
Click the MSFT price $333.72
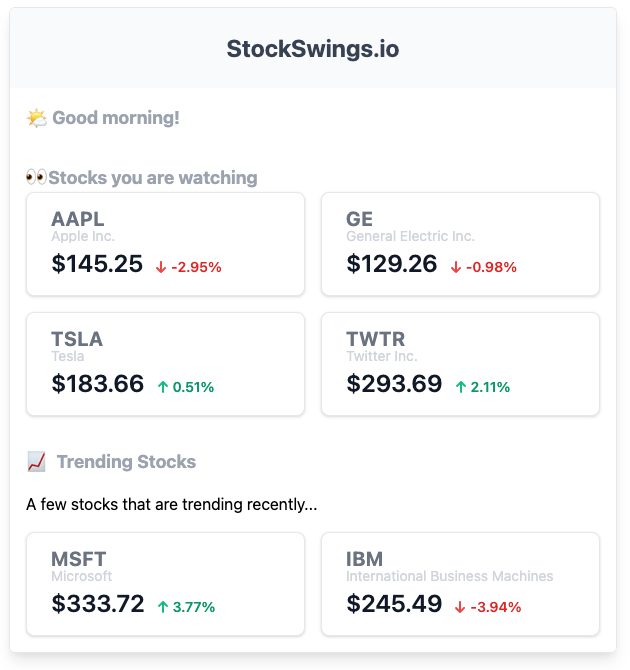98,604
